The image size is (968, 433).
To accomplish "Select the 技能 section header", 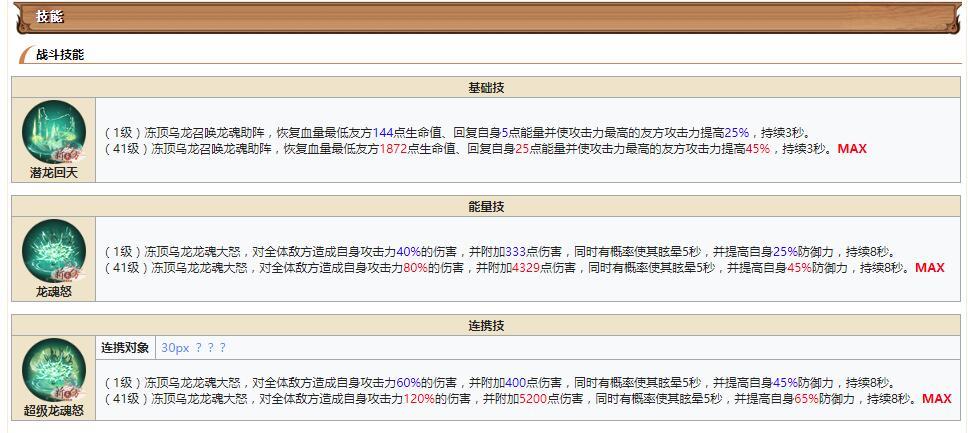I will point(49,17).
